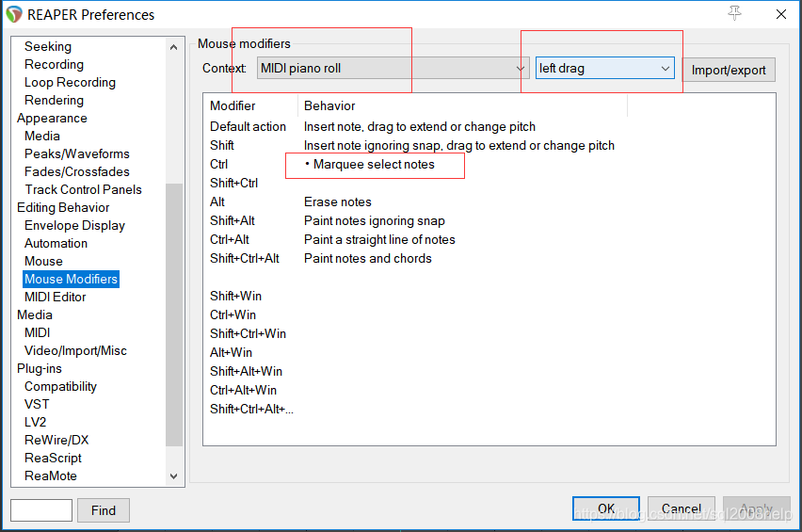Click the Cancel button
Screen dimensions: 802x532
coord(682,508)
